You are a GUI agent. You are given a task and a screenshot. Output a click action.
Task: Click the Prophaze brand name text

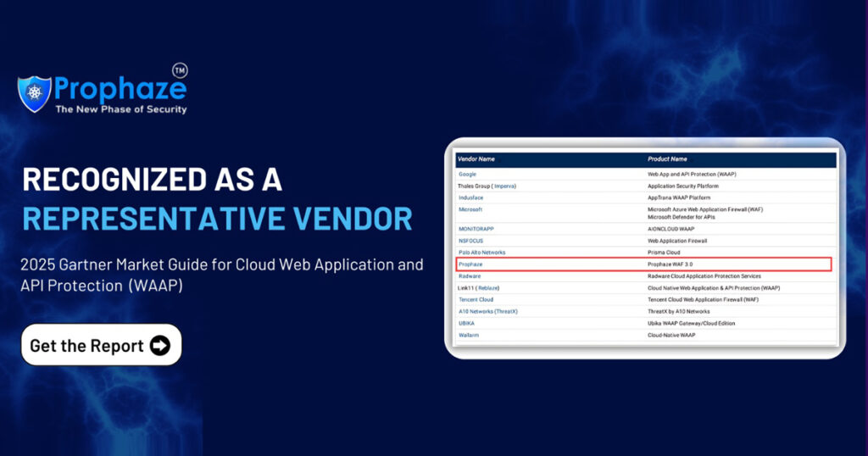click(120, 88)
